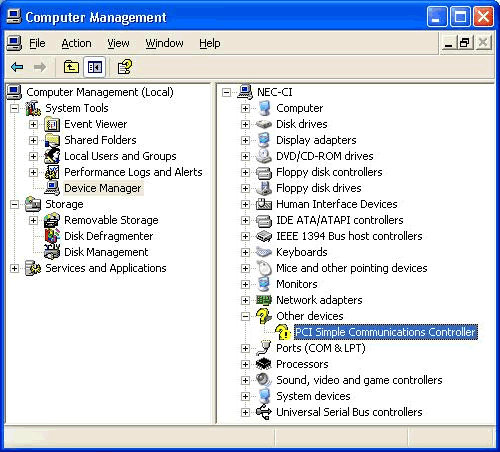This screenshot has height=452, width=500.
Task: Select the PCI Simple Communications Controller warning icon
Action: pos(283,332)
